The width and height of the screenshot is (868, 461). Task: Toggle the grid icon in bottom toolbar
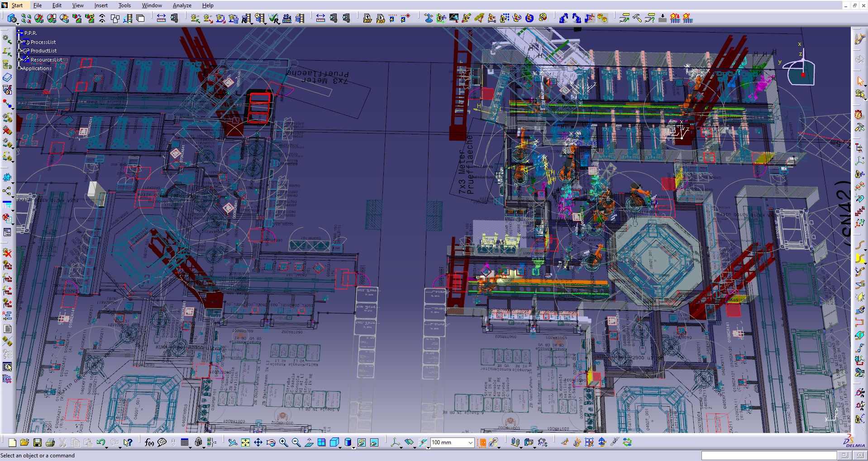(184, 442)
